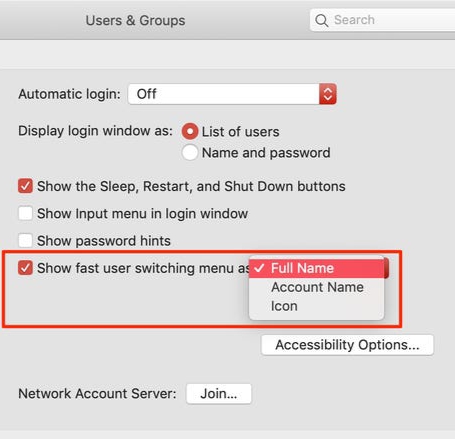Click the Display login window as label
The width and height of the screenshot is (455, 439).
click(95, 131)
